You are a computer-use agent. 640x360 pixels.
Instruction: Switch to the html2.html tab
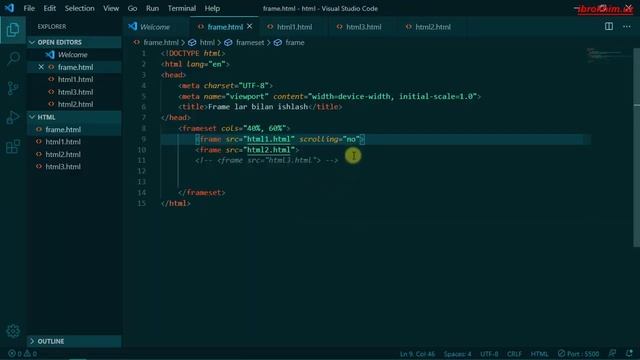click(x=433, y=27)
